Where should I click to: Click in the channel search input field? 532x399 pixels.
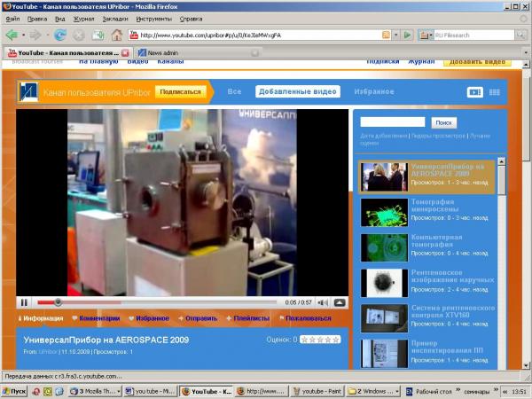click(393, 121)
